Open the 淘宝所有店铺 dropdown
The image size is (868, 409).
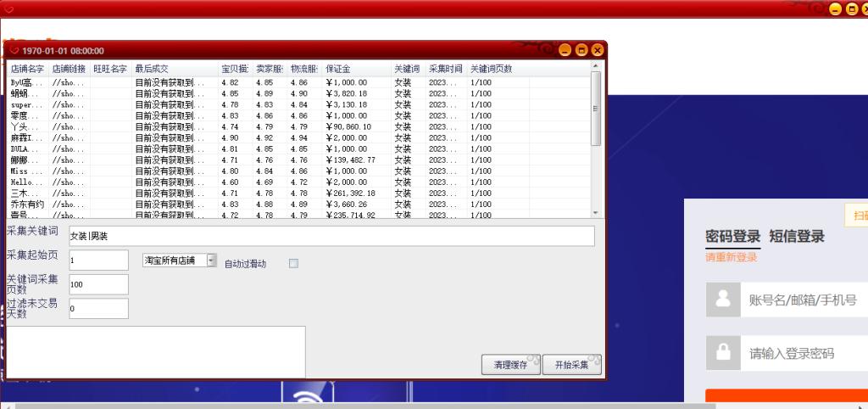211,261
